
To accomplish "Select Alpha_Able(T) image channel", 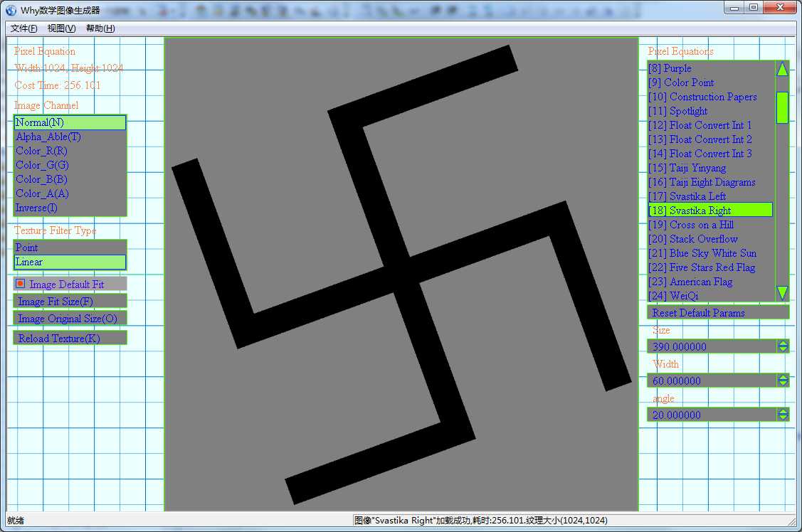I will pyautogui.click(x=70, y=137).
